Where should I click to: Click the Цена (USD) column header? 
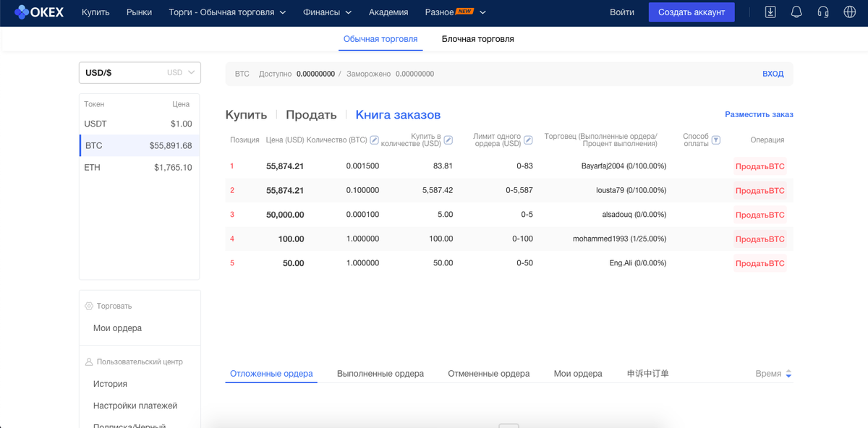click(285, 140)
